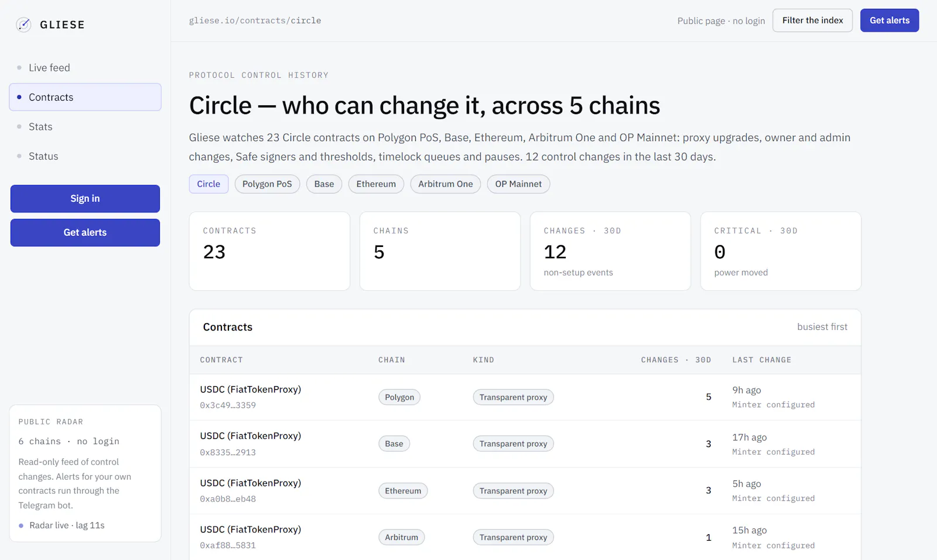This screenshot has height=560, width=937.
Task: Click the Polygon chain badge
Action: click(399, 397)
